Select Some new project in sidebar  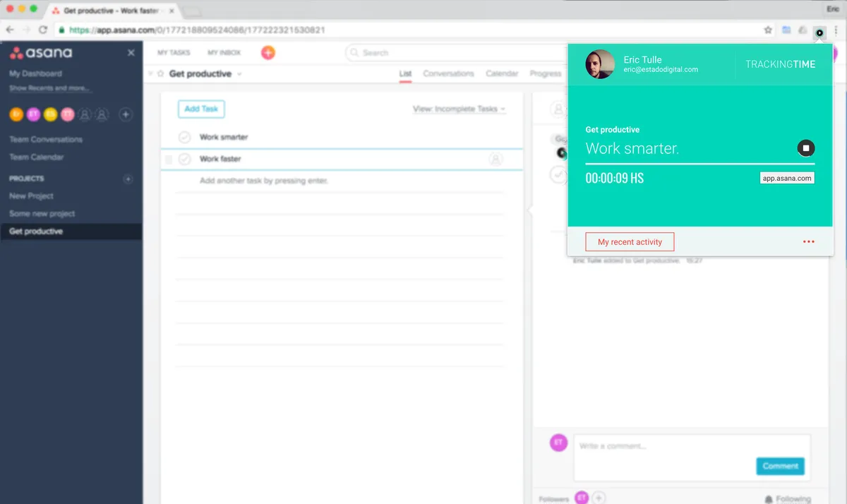pyautogui.click(x=42, y=214)
